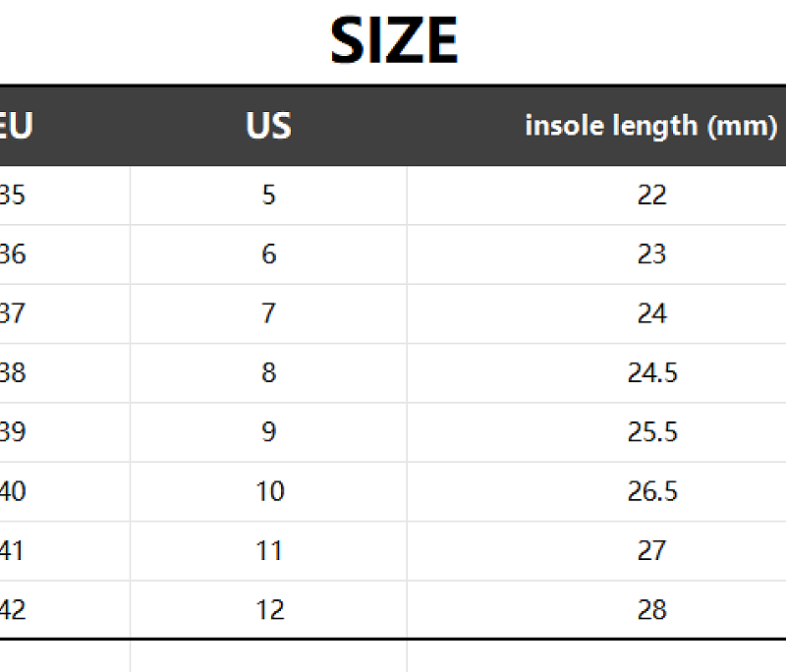Select the insole length (mm) header
The width and height of the screenshot is (786, 672).
pyautogui.click(x=651, y=126)
